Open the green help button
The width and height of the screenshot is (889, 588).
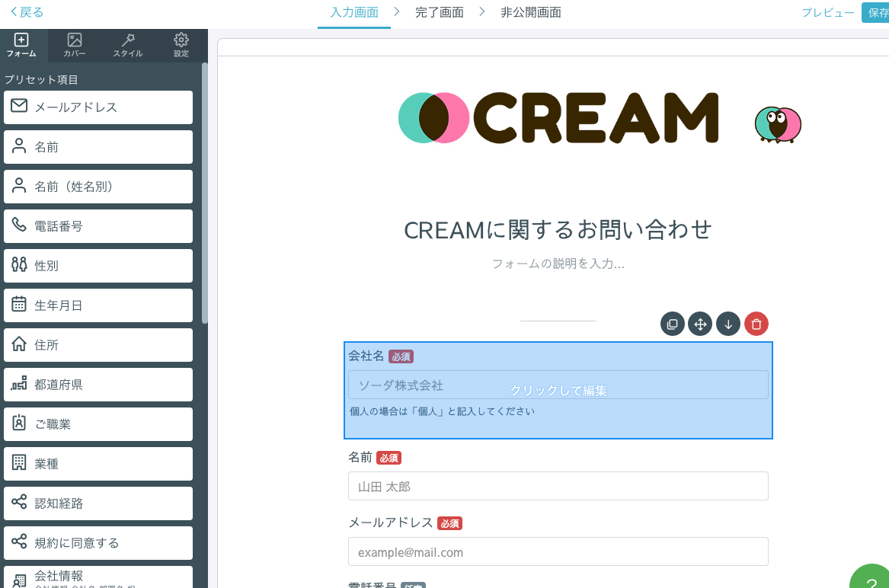click(x=871, y=577)
